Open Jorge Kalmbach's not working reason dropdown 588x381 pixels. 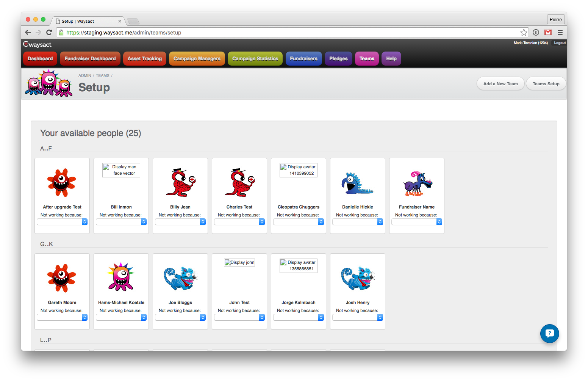(299, 318)
